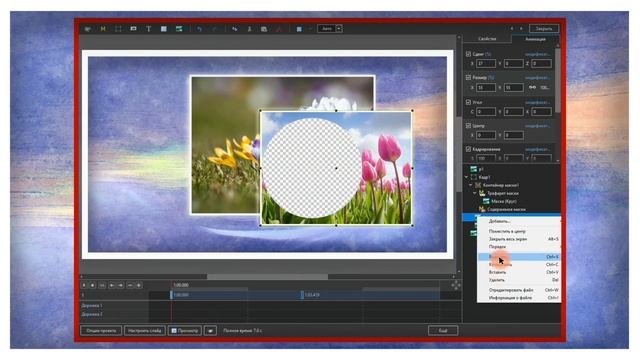Click the plus add keyframe button in timeline
This screenshot has height=360, width=640.
pos(139,285)
